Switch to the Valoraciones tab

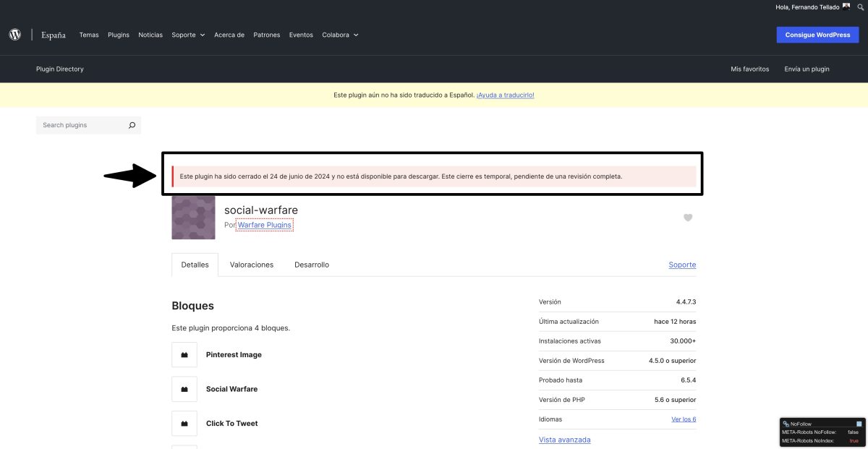click(x=251, y=264)
